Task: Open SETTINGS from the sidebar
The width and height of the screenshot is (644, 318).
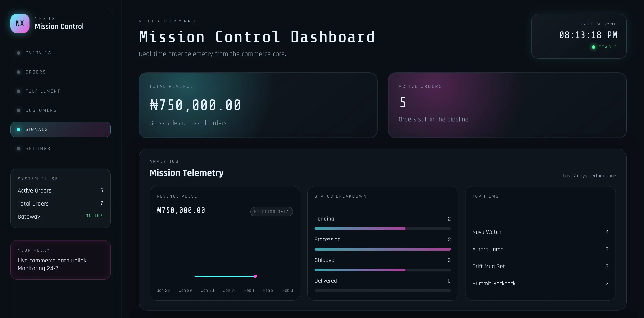Action: (38, 148)
